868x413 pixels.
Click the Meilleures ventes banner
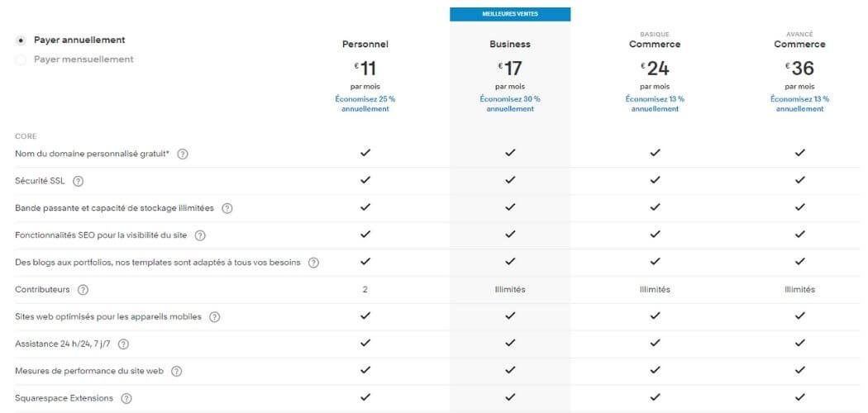[x=510, y=14]
